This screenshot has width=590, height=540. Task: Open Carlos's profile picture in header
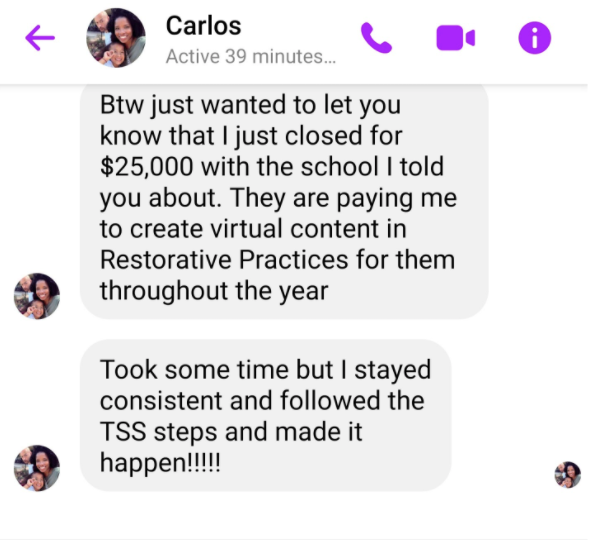(116, 38)
